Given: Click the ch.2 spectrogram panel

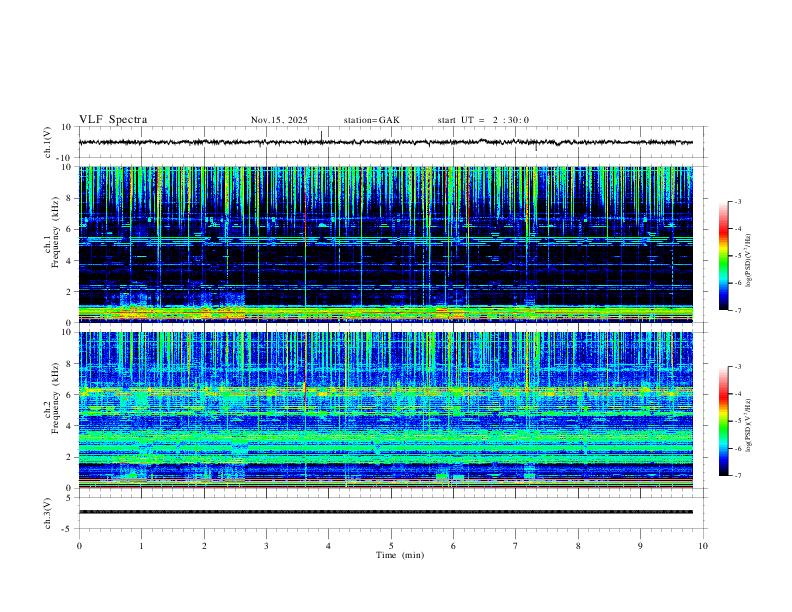Looking at the screenshot, I should click(x=385, y=410).
